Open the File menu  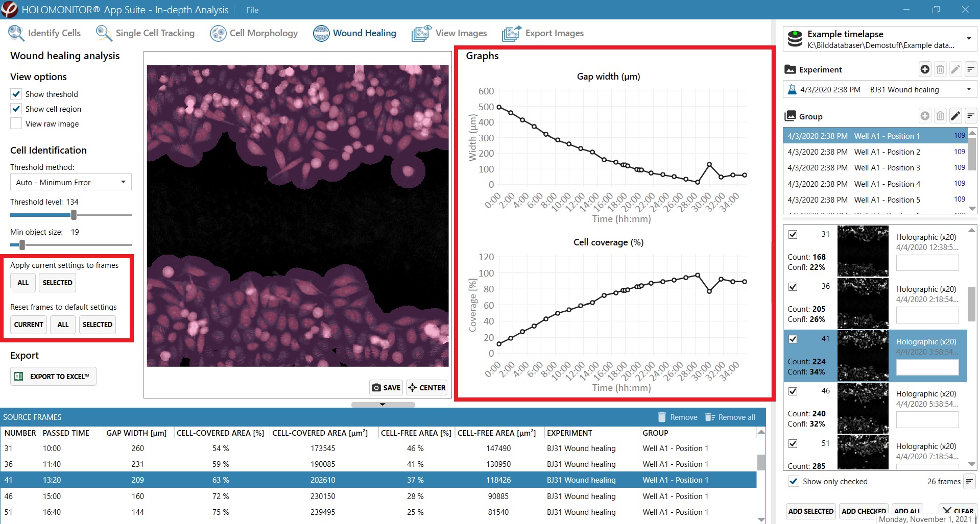(x=252, y=10)
